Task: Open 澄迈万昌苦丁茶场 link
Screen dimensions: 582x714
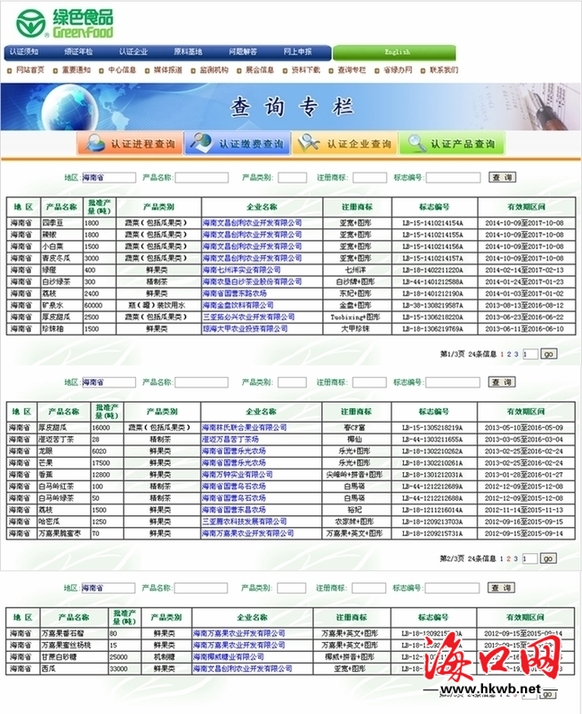Action: click(x=230, y=439)
